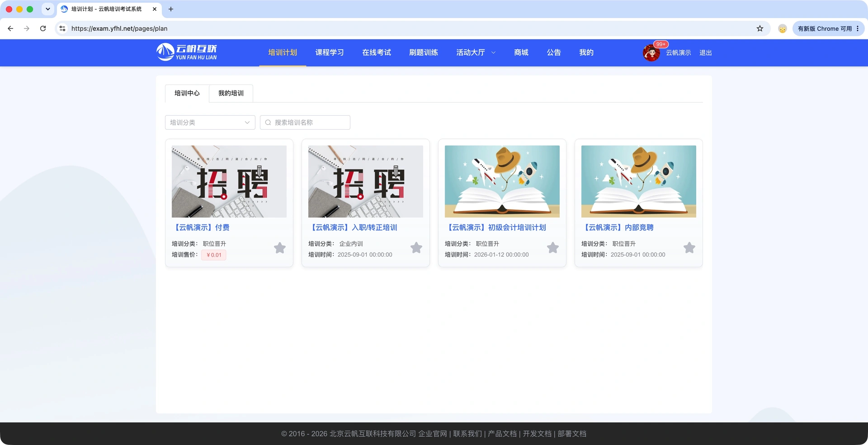Image resolution: width=868 pixels, height=445 pixels.
Task: Open the 企业官网 footer link
Action: (x=433, y=434)
